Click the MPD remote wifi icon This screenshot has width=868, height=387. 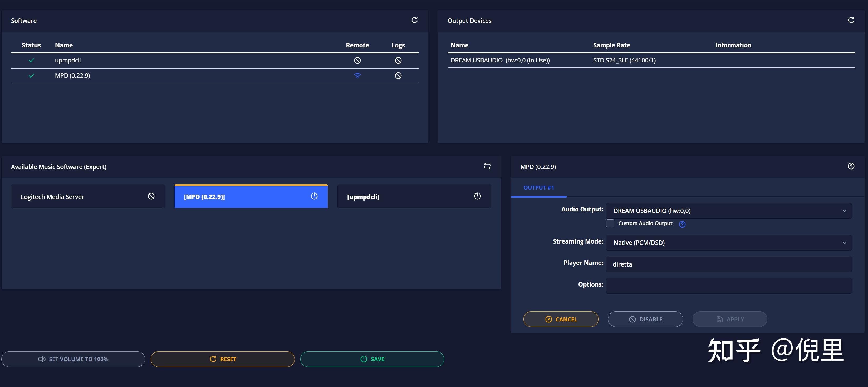[357, 75]
